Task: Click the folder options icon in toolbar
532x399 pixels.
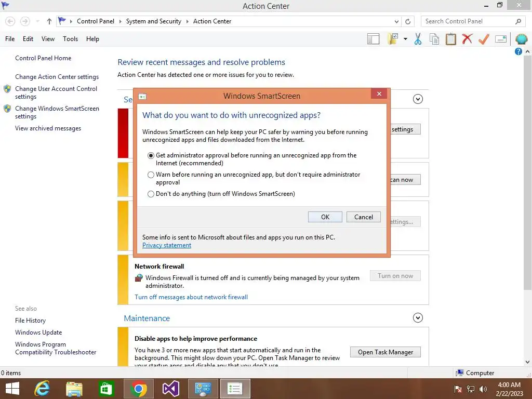Action: (393, 39)
